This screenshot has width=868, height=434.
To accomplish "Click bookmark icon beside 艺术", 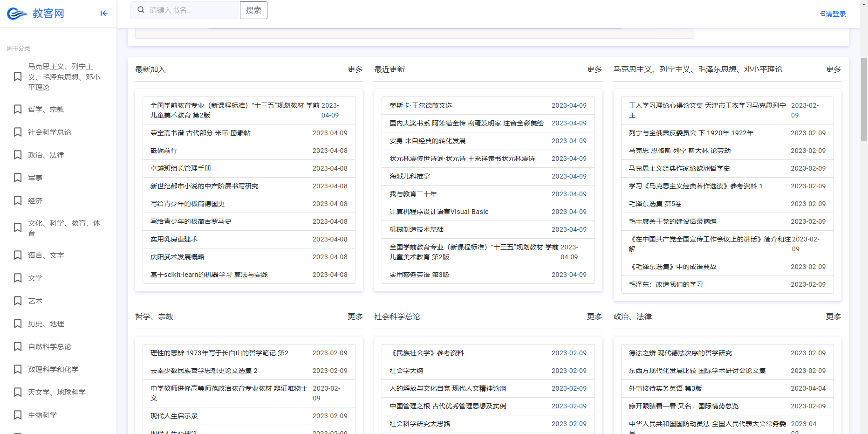I will pos(18,301).
